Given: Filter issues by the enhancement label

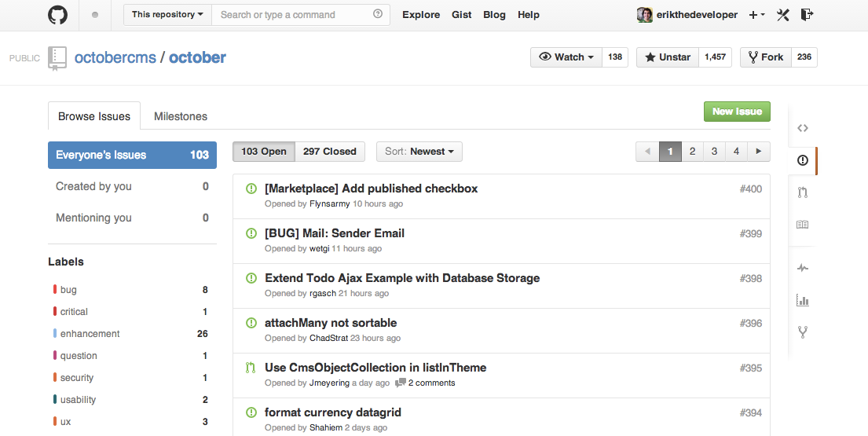Looking at the screenshot, I should click(90, 334).
